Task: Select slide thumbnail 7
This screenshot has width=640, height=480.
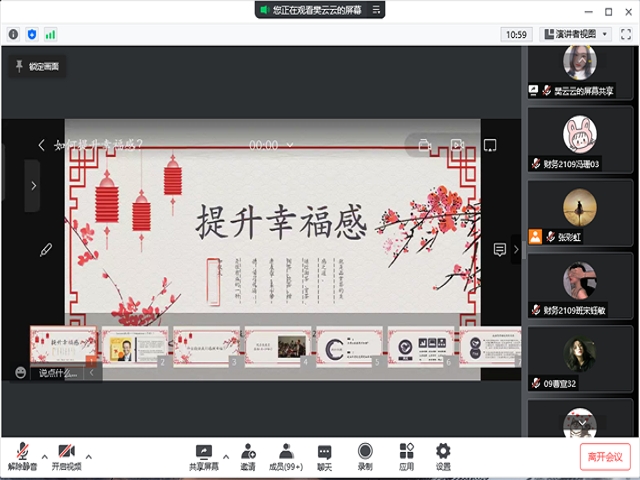Action: click(x=490, y=346)
